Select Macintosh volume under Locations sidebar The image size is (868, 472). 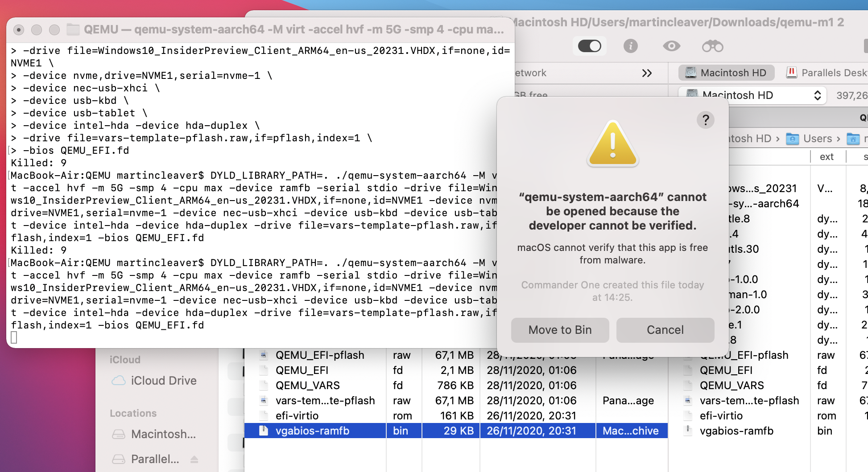[x=154, y=434]
